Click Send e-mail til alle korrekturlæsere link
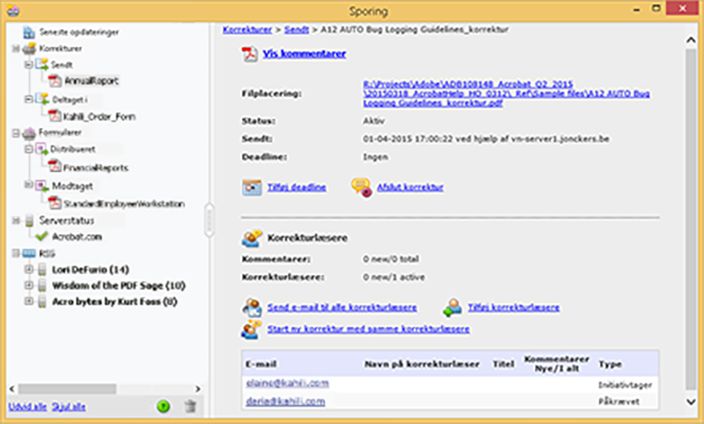704x424 pixels. pos(342,308)
